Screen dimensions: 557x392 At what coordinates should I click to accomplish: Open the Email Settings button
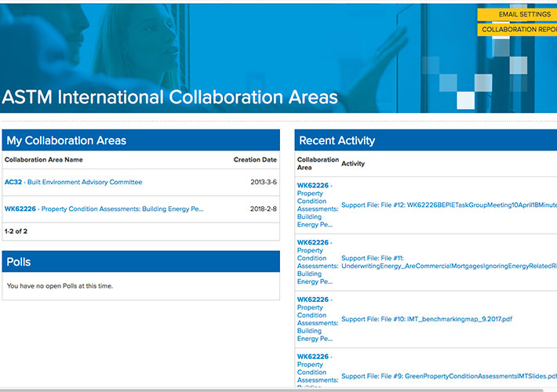518,14
